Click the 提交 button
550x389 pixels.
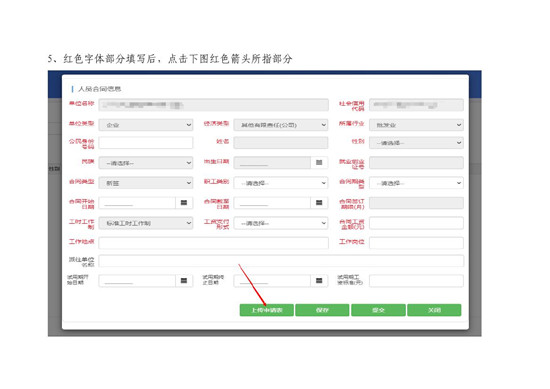coord(378,310)
